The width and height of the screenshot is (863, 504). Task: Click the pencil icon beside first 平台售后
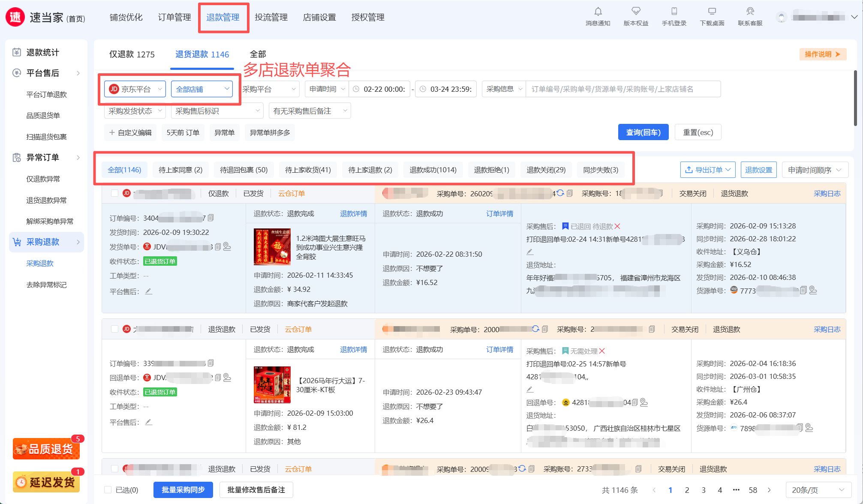click(x=149, y=291)
